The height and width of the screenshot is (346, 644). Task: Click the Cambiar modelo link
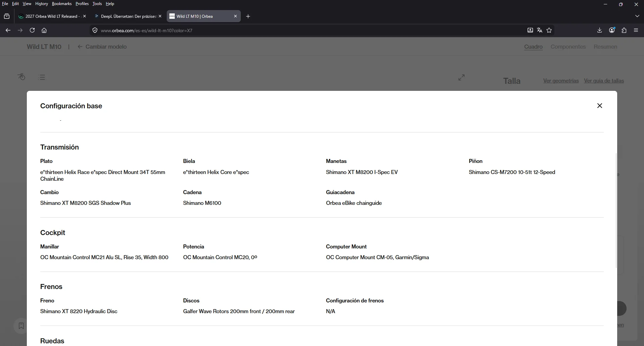102,47
